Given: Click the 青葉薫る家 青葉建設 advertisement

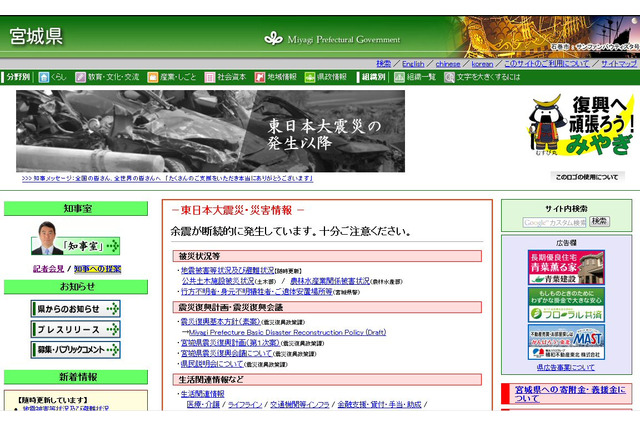Looking at the screenshot, I should (x=566, y=268).
